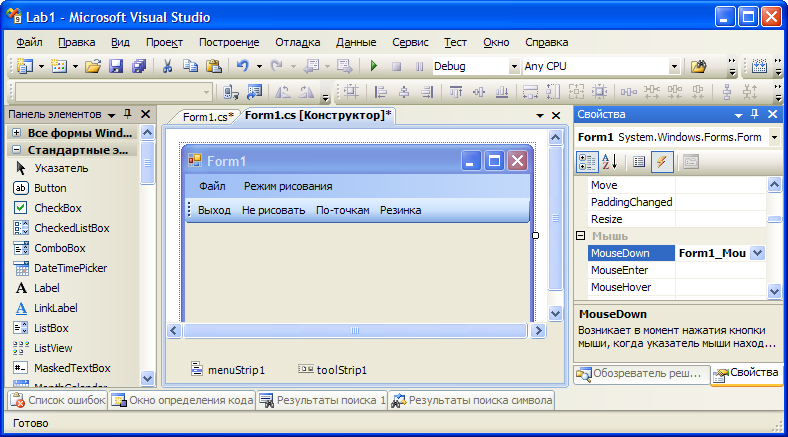Viewport: 788px width, 437px height.
Task: Open the Построение menu
Action: 229,42
